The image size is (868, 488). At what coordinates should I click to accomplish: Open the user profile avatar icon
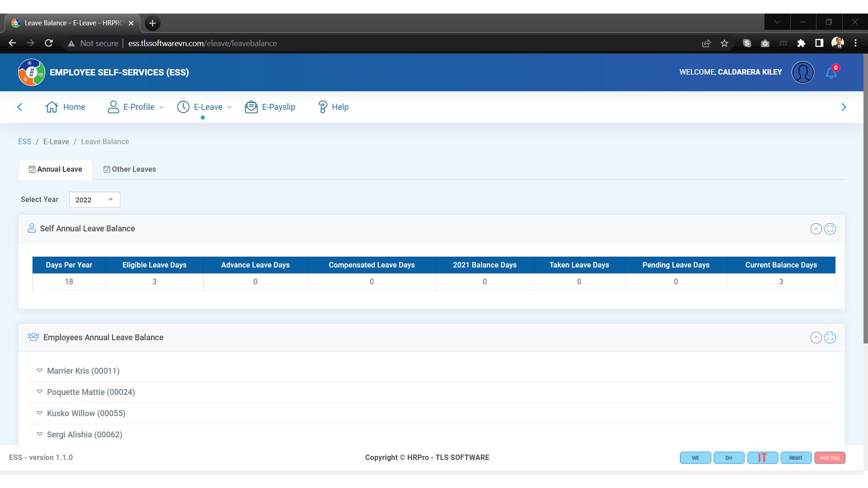click(x=802, y=72)
